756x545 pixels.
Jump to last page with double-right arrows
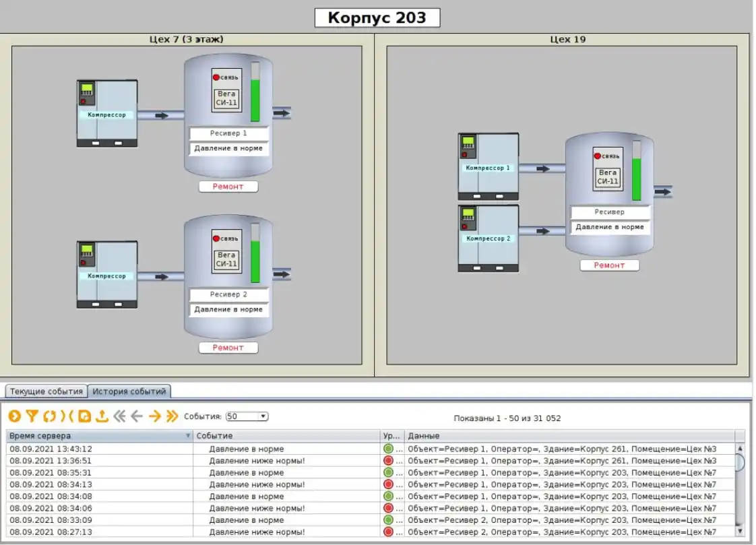click(172, 416)
